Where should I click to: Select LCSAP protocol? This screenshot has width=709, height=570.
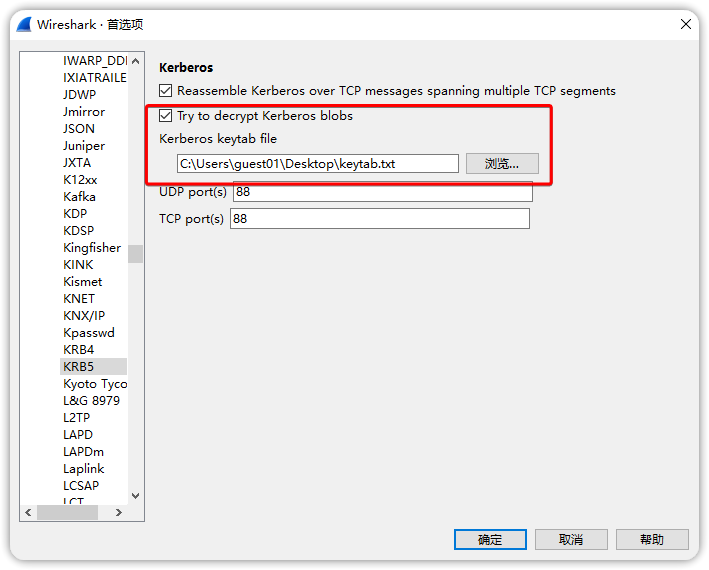pyautogui.click(x=81, y=486)
